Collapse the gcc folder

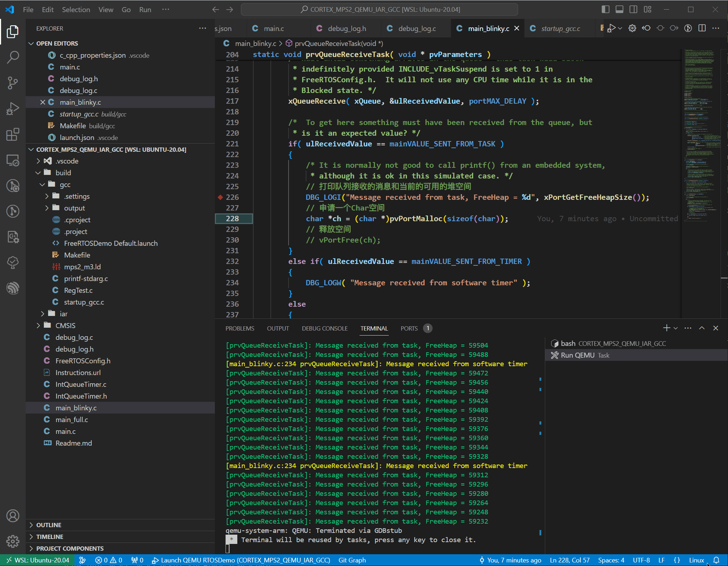43,185
